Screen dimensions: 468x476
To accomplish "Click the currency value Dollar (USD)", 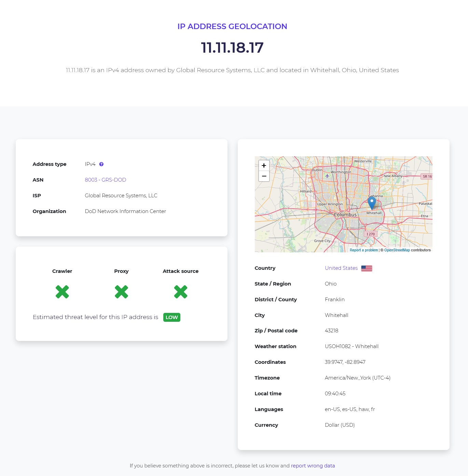I will [340, 425].
